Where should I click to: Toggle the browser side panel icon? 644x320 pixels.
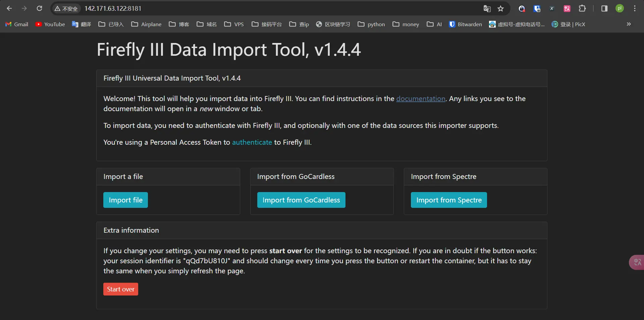pos(604,8)
